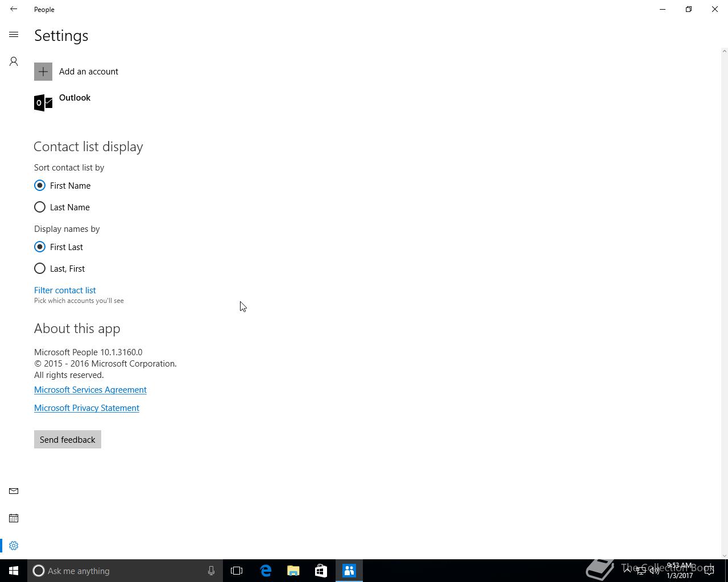Open the Microsoft Privacy Statement link
The width and height of the screenshot is (728, 582).
(x=86, y=408)
